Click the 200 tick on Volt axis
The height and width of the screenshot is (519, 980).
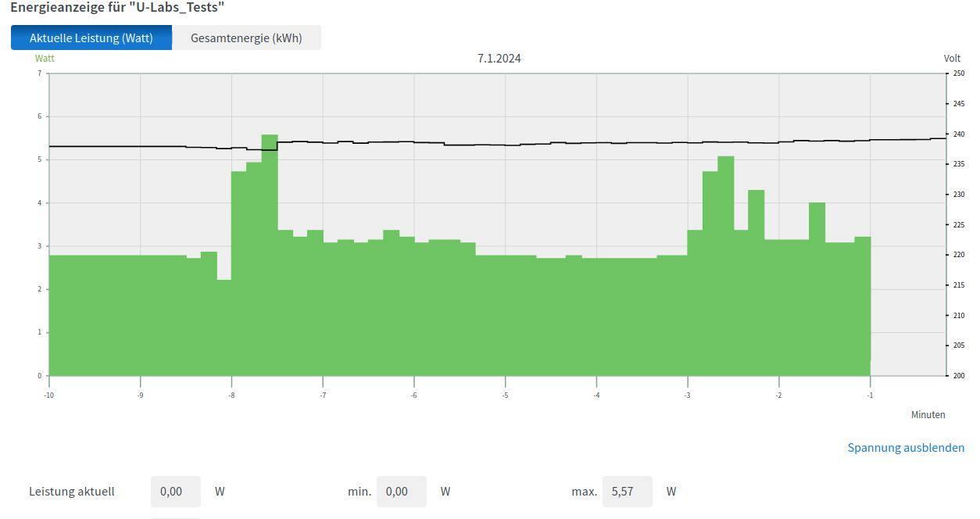[958, 376]
